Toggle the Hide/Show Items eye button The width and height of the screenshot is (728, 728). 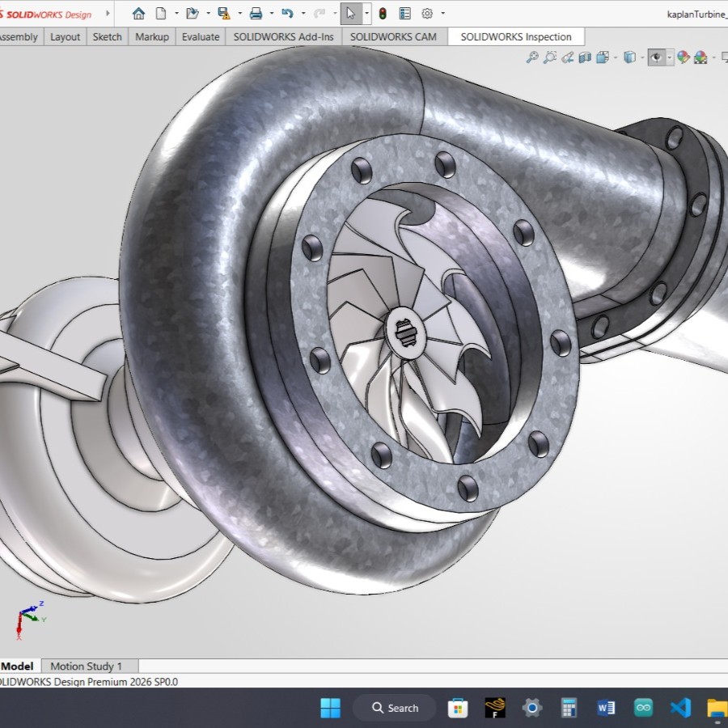pyautogui.click(x=657, y=57)
